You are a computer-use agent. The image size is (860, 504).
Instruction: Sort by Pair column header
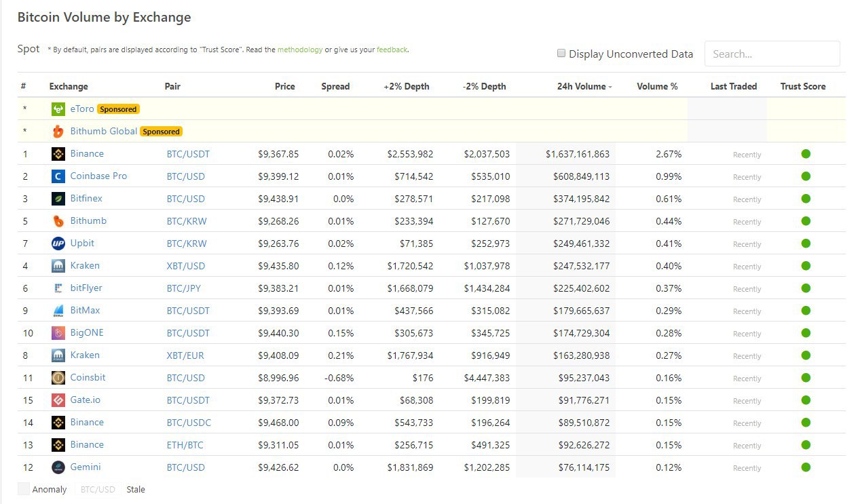point(172,86)
